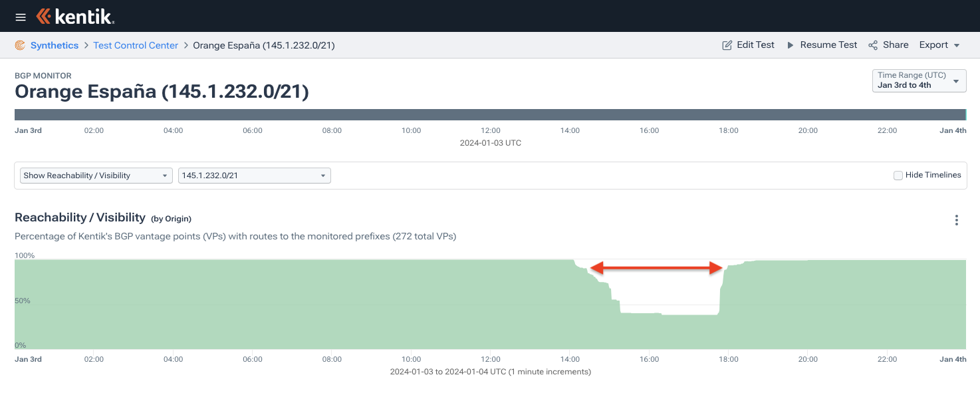Click the '(by Origin)' text
Viewport: 980px width, 395px height.
(171, 219)
